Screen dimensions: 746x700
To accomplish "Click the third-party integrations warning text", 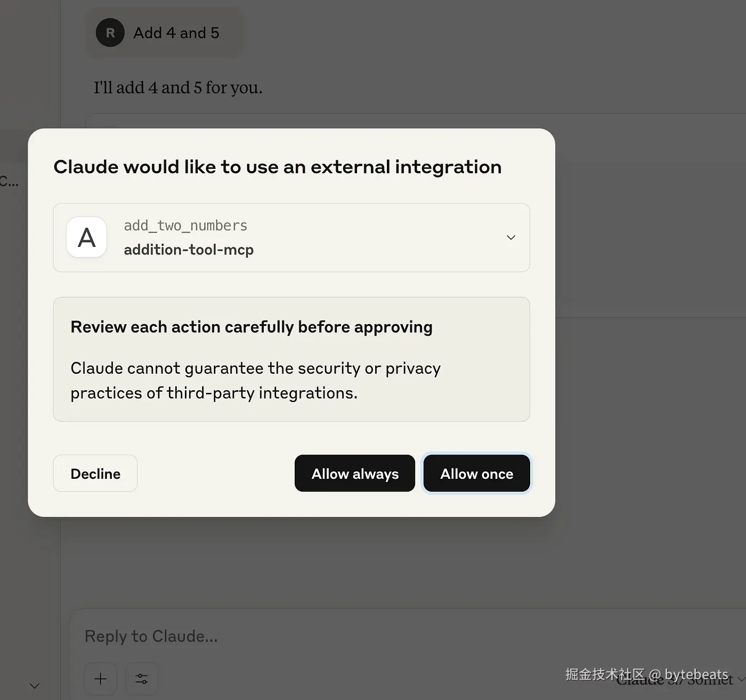I will pos(256,380).
